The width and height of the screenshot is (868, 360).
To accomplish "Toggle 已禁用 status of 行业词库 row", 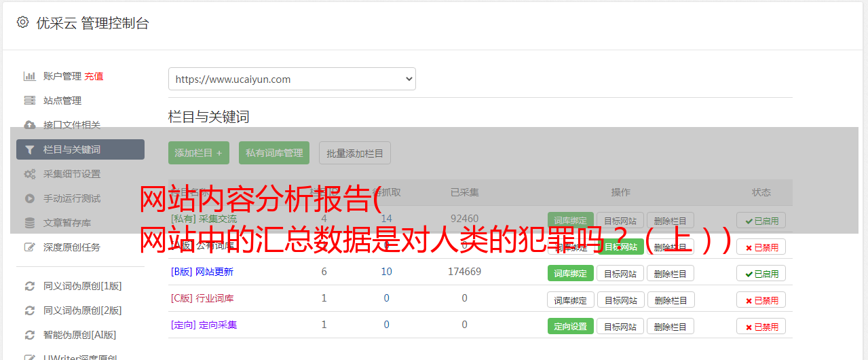I will 761,300.
